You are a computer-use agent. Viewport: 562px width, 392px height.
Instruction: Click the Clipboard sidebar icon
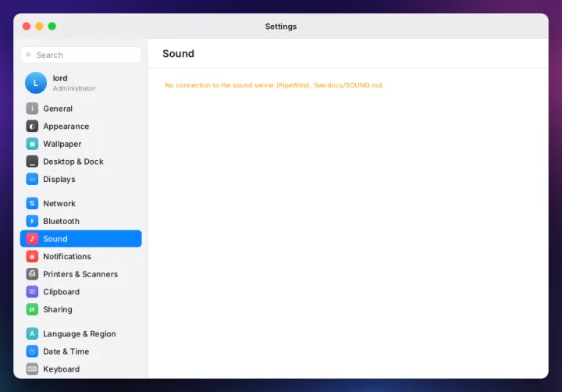[x=32, y=291]
